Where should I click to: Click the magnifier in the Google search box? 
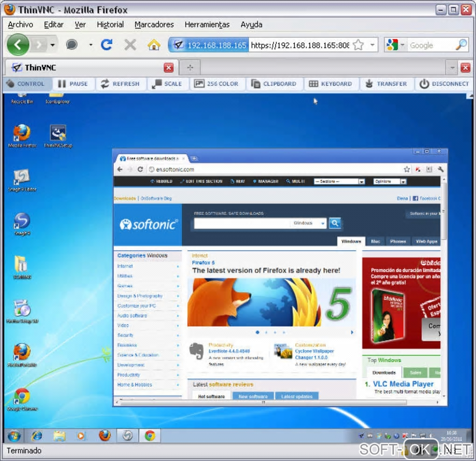[461, 45]
